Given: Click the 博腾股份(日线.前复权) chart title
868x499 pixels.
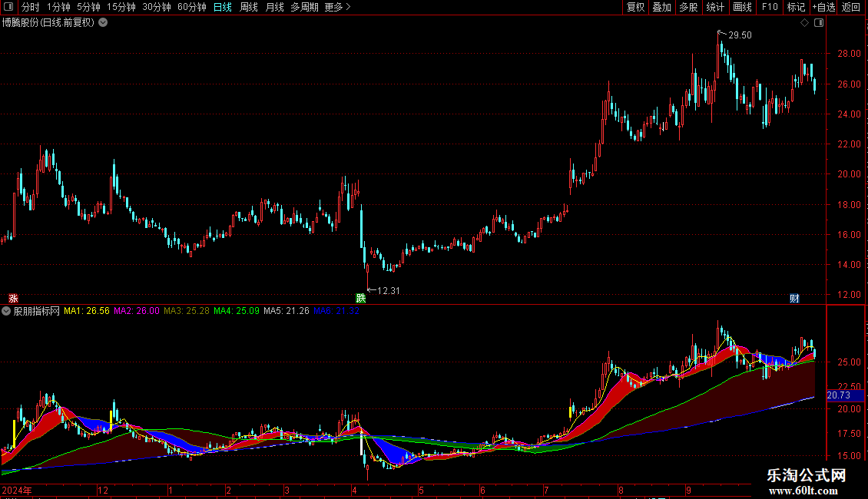Looking at the screenshot, I should pos(48,23).
